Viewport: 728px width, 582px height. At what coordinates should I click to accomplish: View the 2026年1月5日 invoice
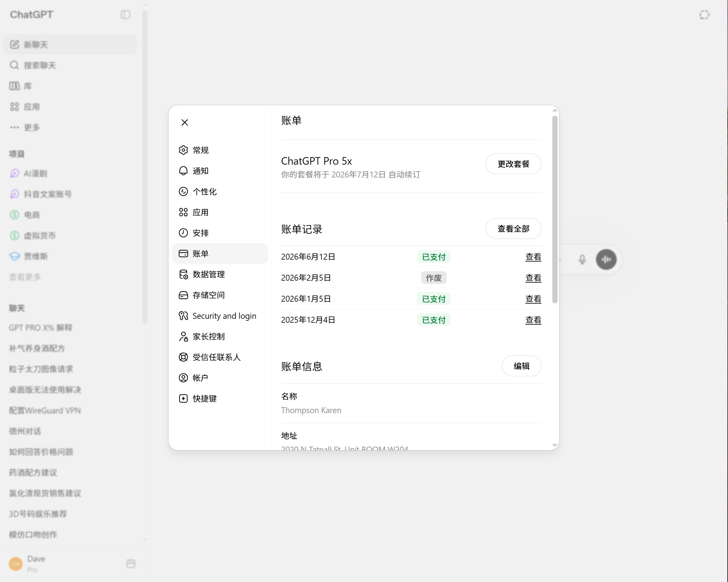coord(533,299)
